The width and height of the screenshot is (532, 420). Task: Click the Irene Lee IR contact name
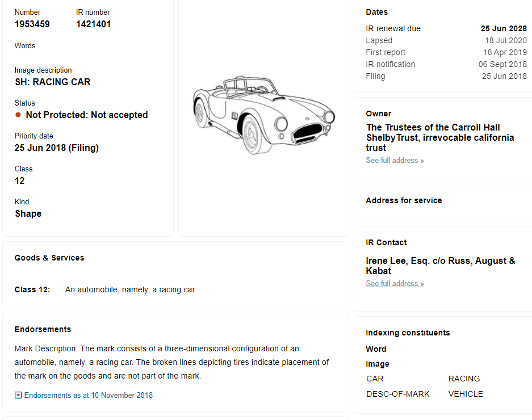click(441, 266)
